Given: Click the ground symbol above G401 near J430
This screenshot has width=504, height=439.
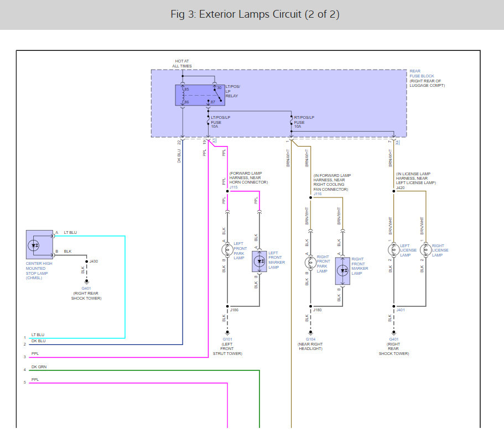Looking at the screenshot, I should (86, 281).
